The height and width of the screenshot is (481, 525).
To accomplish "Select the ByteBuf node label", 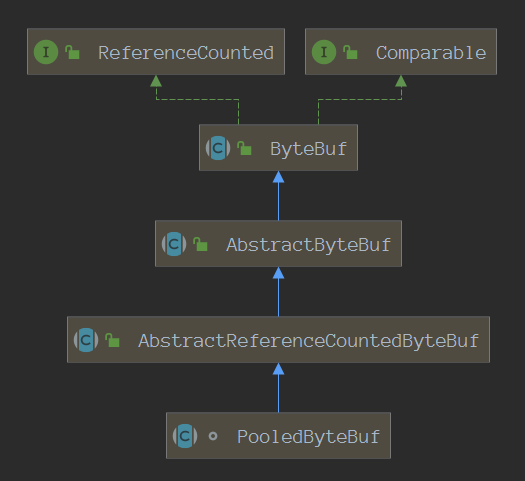I will click(x=308, y=149).
